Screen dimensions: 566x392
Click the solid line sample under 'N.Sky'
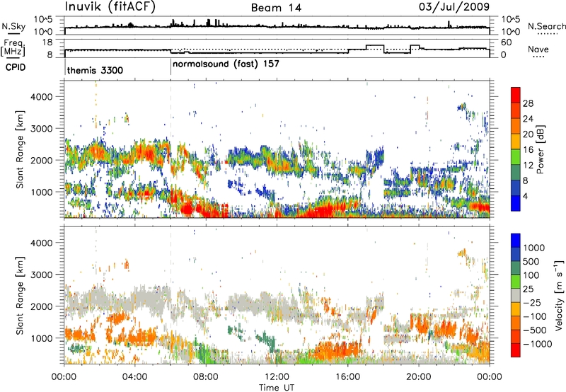[13, 33]
